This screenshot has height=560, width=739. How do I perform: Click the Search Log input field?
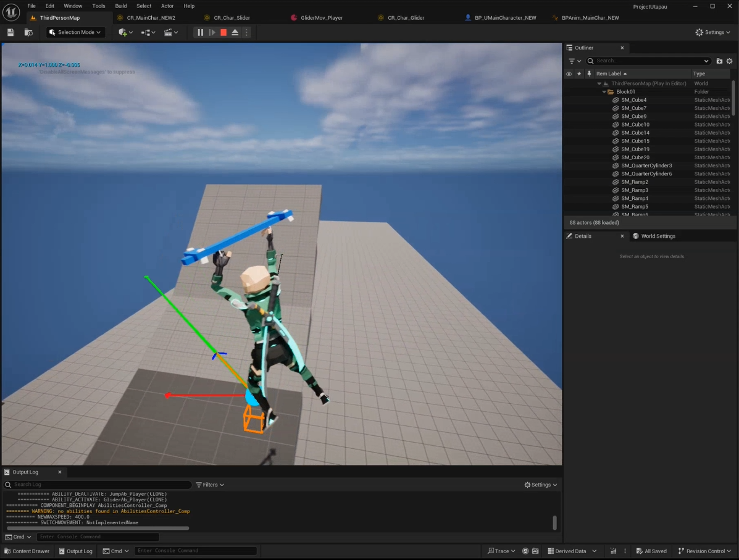tap(99, 485)
